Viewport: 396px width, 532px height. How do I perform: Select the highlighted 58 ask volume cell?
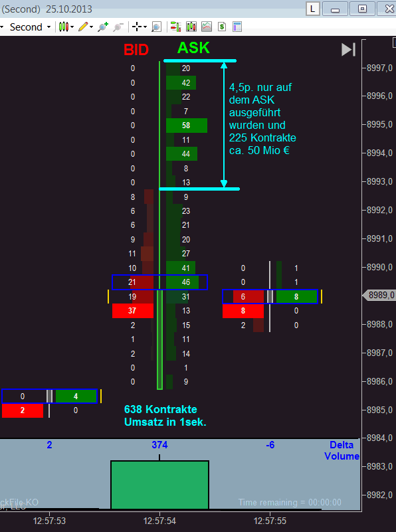click(186, 126)
